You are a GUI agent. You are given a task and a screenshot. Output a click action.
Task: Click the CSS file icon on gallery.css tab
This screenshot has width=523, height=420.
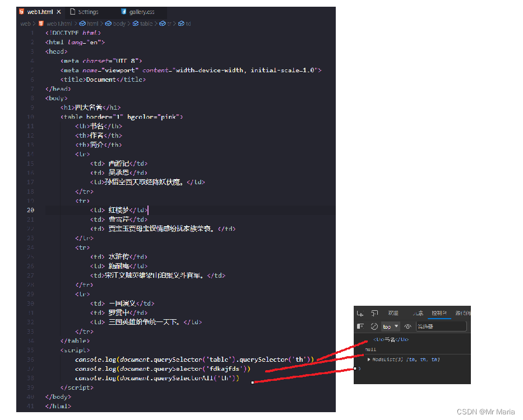tap(124, 12)
